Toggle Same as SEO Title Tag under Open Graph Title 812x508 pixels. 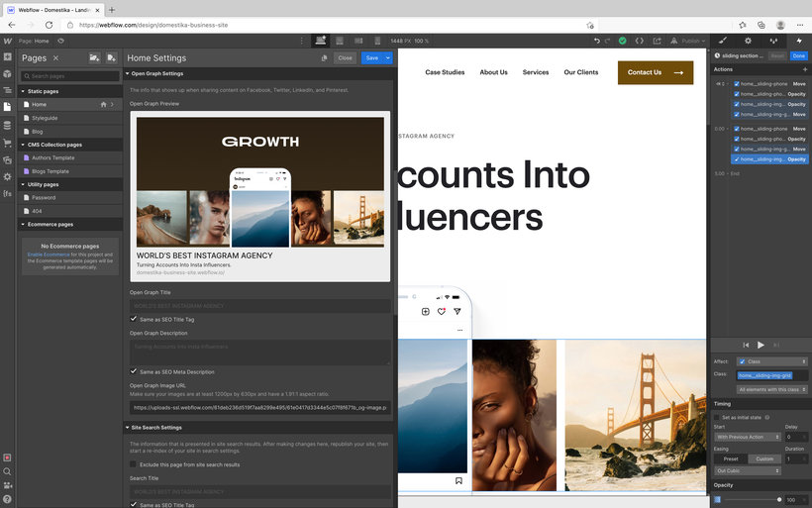coord(134,319)
